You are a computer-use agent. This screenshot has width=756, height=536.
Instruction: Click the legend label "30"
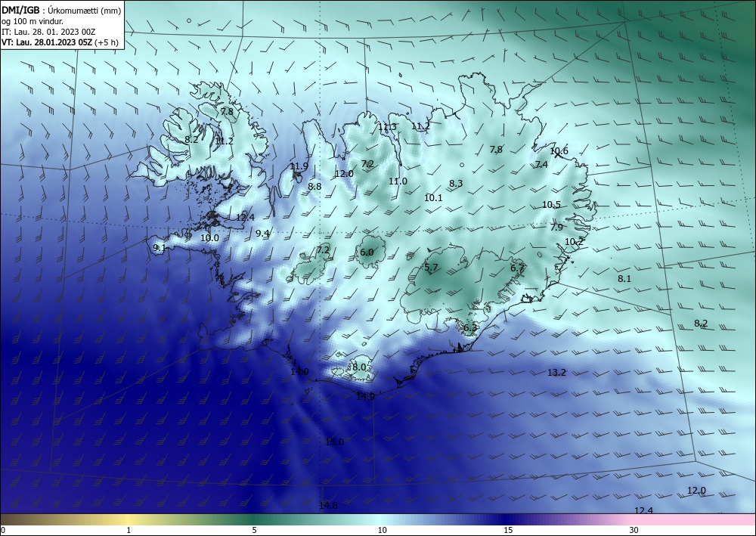(634, 530)
